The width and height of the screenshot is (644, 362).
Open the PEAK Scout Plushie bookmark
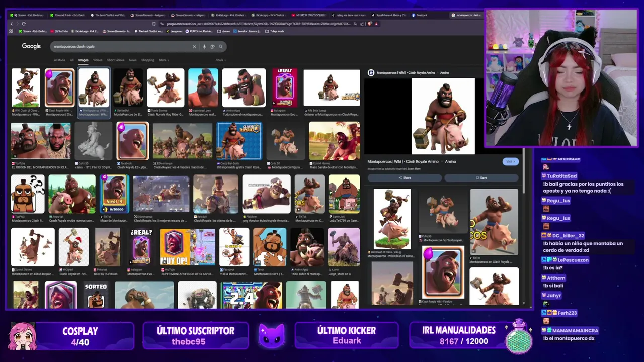(x=200, y=31)
